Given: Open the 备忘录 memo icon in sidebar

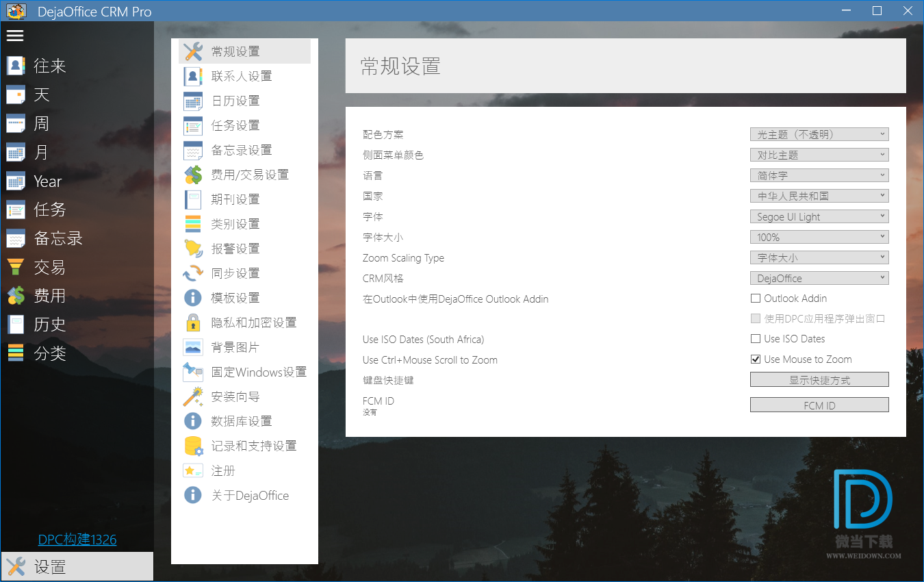Looking at the screenshot, I should tap(16, 238).
